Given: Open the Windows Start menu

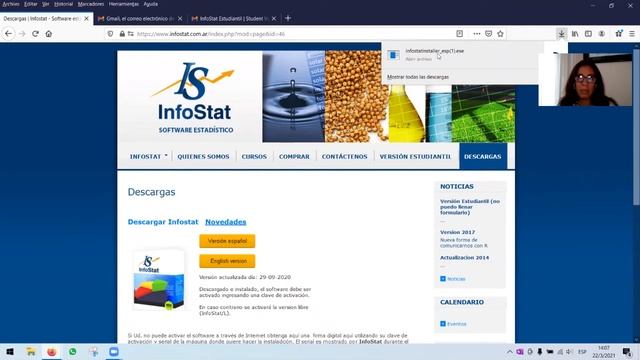Looking at the screenshot, I should [10, 352].
